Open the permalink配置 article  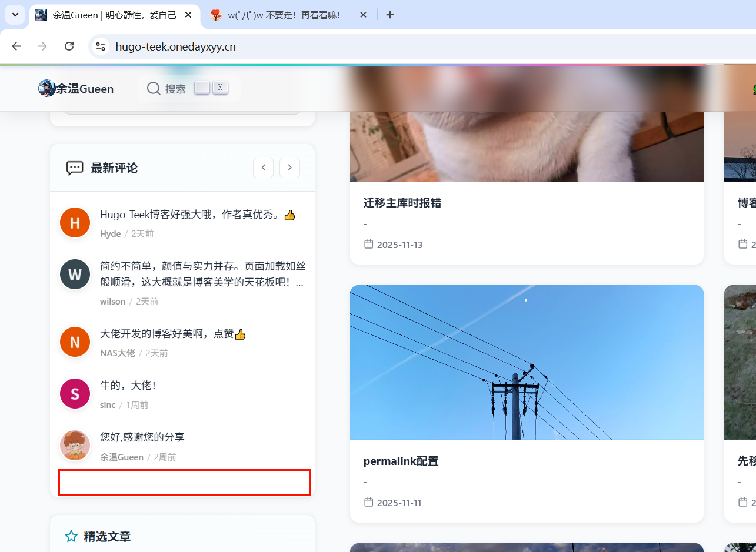pos(401,461)
